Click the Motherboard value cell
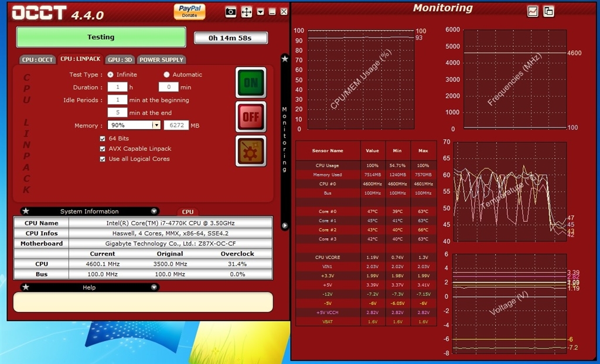This screenshot has height=364, width=600. [x=171, y=243]
